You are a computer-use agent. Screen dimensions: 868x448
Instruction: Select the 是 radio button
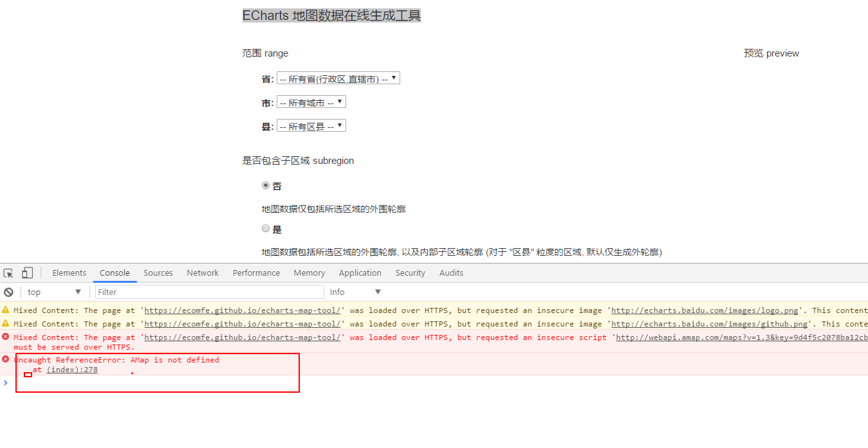tap(266, 228)
